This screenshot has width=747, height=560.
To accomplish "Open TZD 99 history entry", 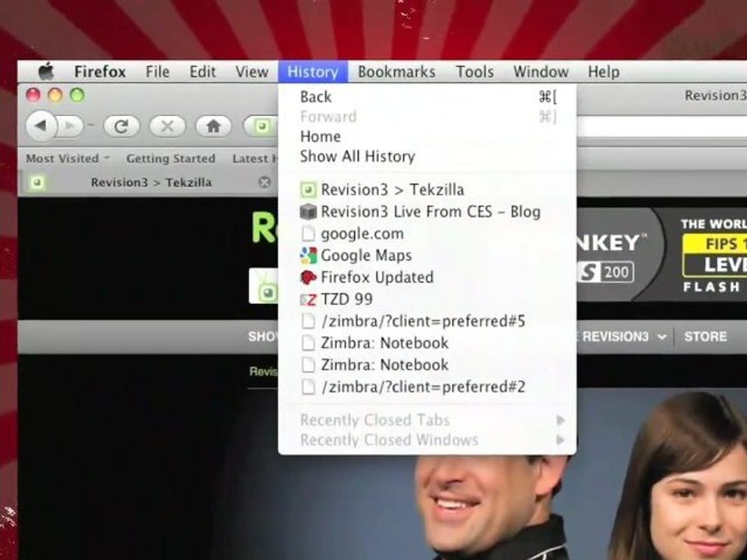I will pos(427,299).
